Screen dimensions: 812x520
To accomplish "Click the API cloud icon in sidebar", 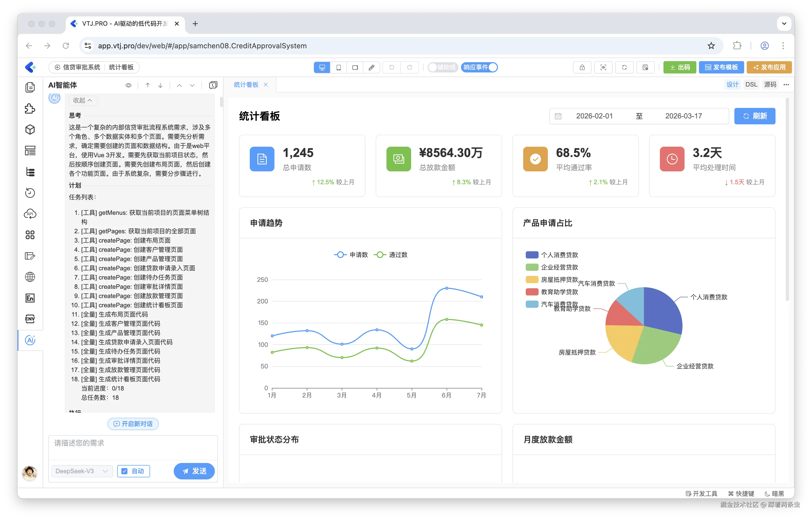I will point(30,214).
